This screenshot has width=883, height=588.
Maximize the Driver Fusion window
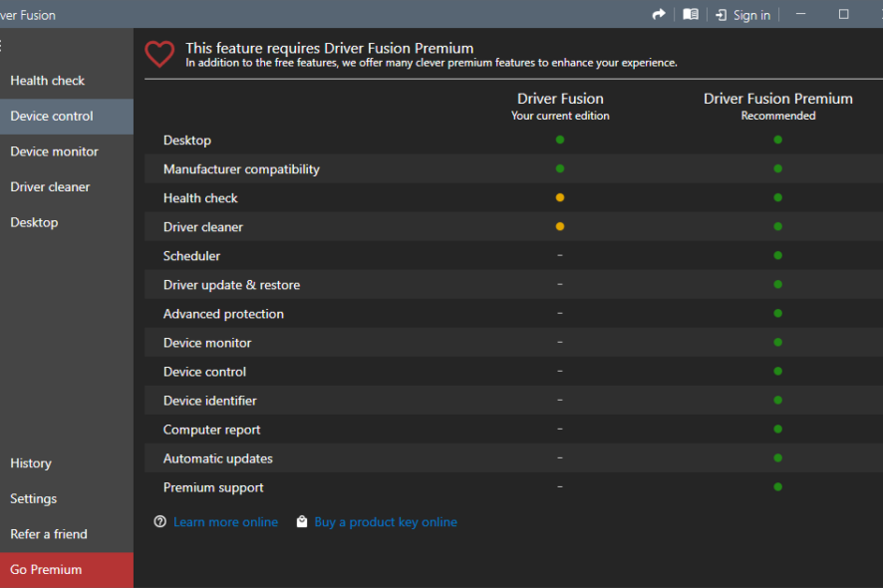coord(843,14)
